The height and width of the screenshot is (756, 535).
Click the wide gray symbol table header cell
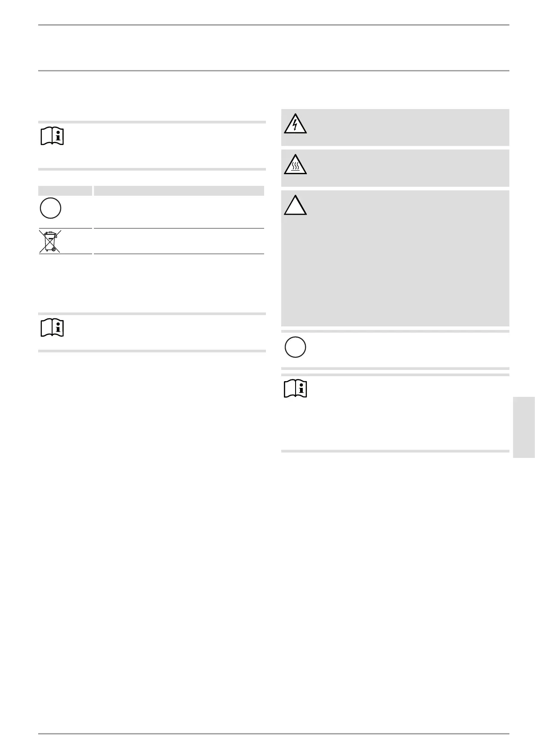tap(178, 191)
